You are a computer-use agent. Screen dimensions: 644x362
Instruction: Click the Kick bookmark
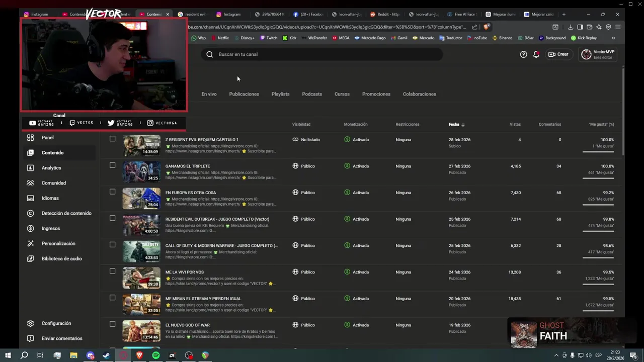click(x=290, y=38)
